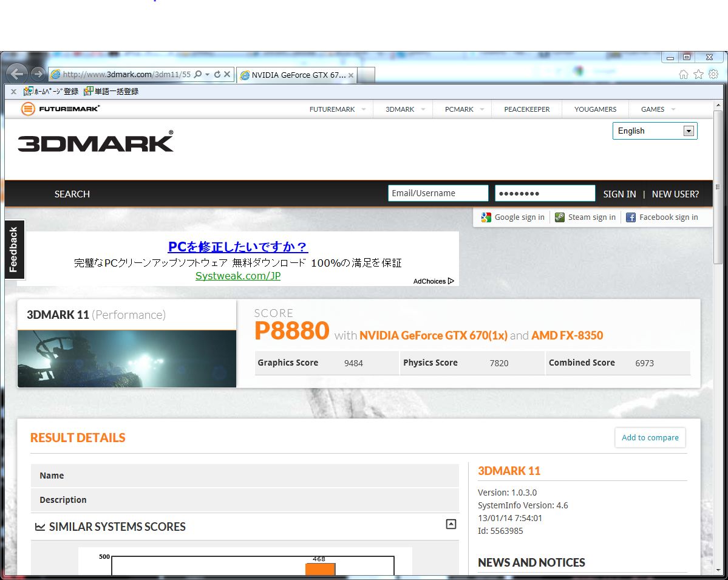Click the Add to compare button
Viewport: 728px width, 580px height.
point(650,437)
